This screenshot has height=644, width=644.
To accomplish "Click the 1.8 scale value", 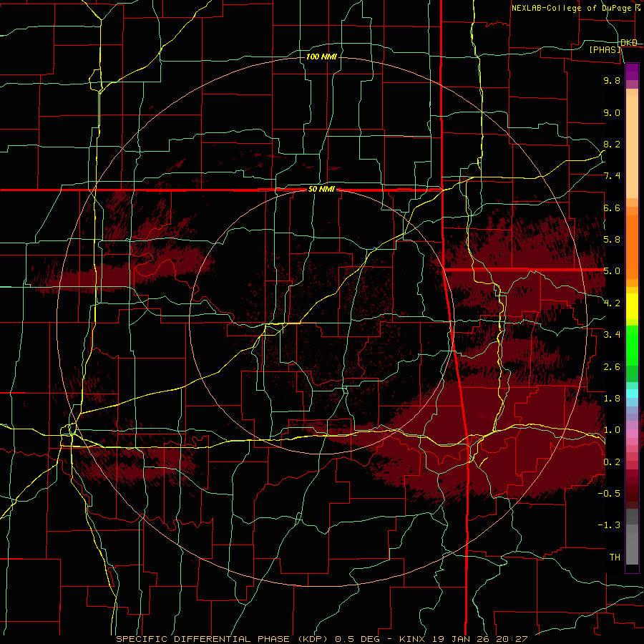I will coord(612,399).
